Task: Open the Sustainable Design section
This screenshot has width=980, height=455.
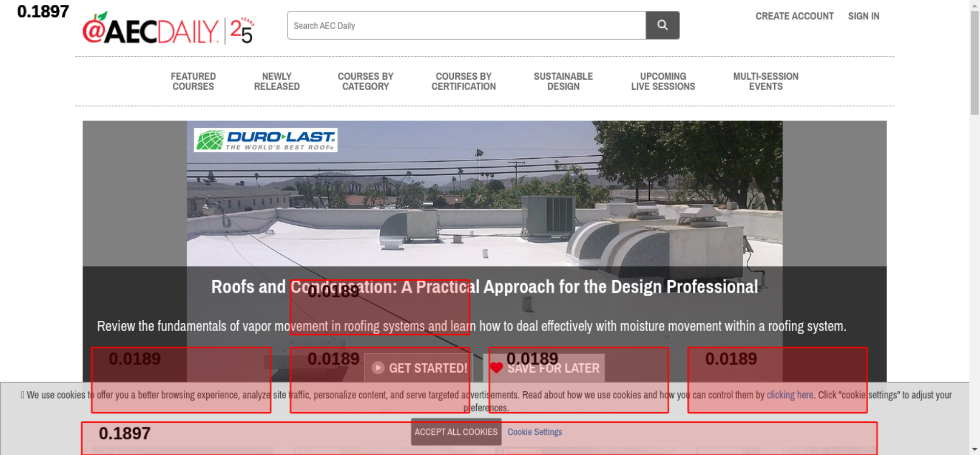Action: [563, 81]
